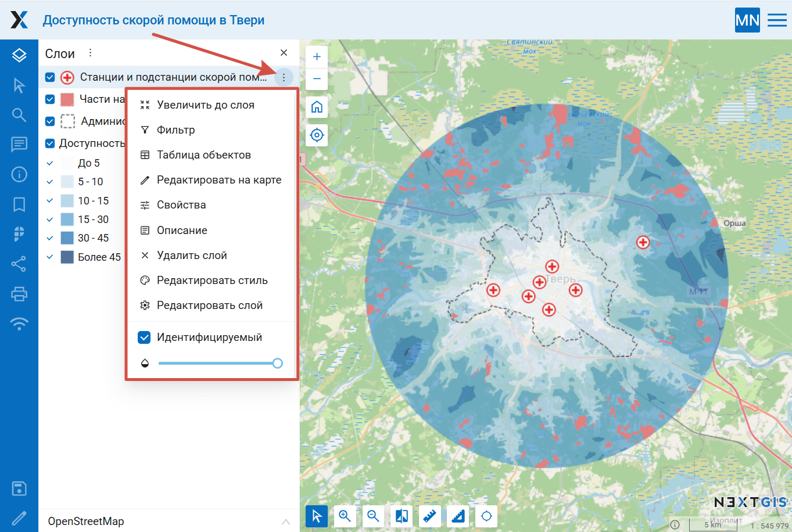Open the identify cursor panel in sidebar

[x=19, y=85]
